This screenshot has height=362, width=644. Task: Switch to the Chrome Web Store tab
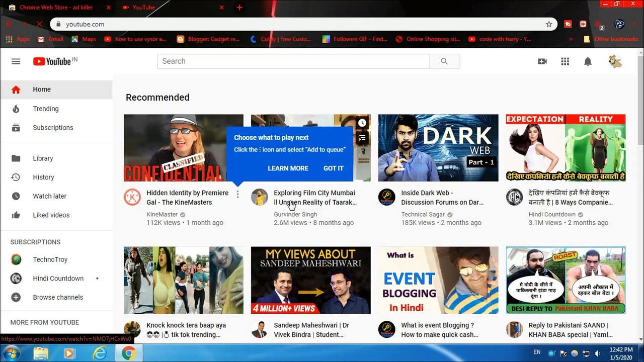click(57, 8)
